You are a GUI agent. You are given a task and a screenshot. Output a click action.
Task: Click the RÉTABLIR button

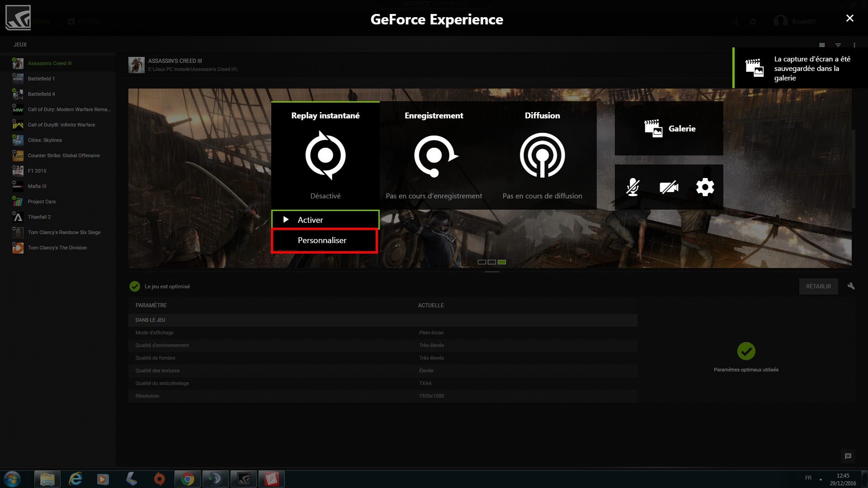coord(818,286)
